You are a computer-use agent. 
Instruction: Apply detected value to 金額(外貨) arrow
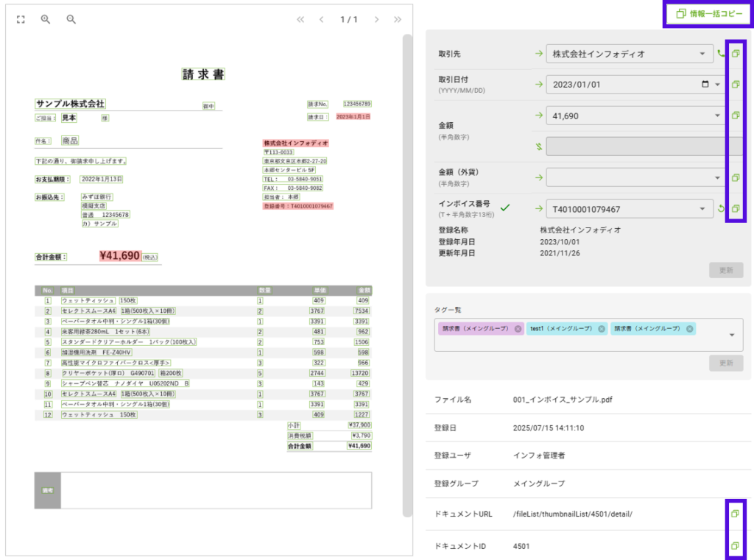539,177
